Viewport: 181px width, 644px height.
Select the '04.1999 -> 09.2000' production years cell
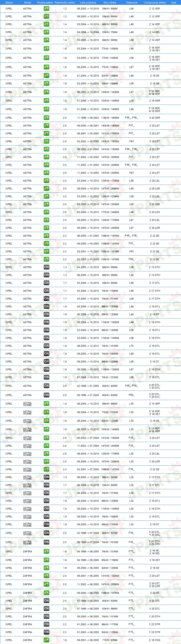88,560
